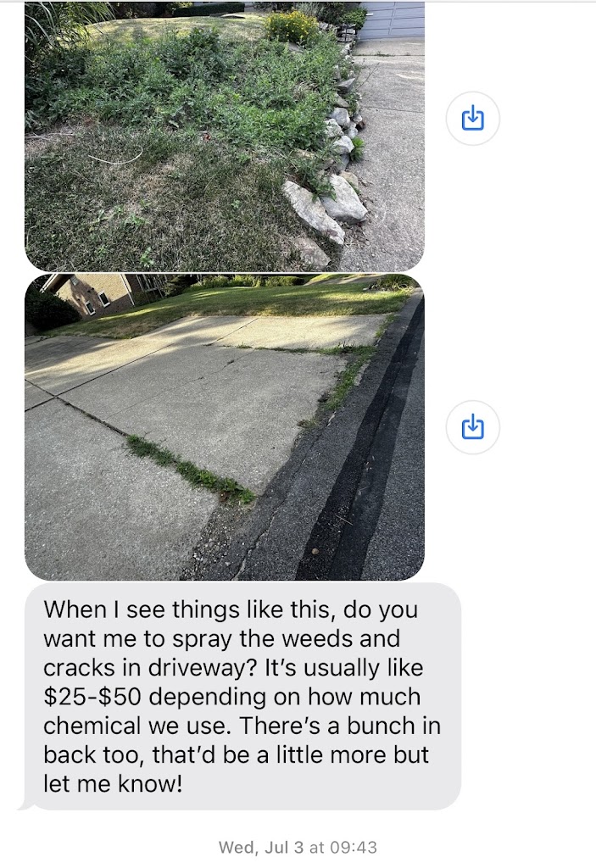596x868 pixels.
Task: Click the words "let me know!" in the message
Action: click(113, 784)
